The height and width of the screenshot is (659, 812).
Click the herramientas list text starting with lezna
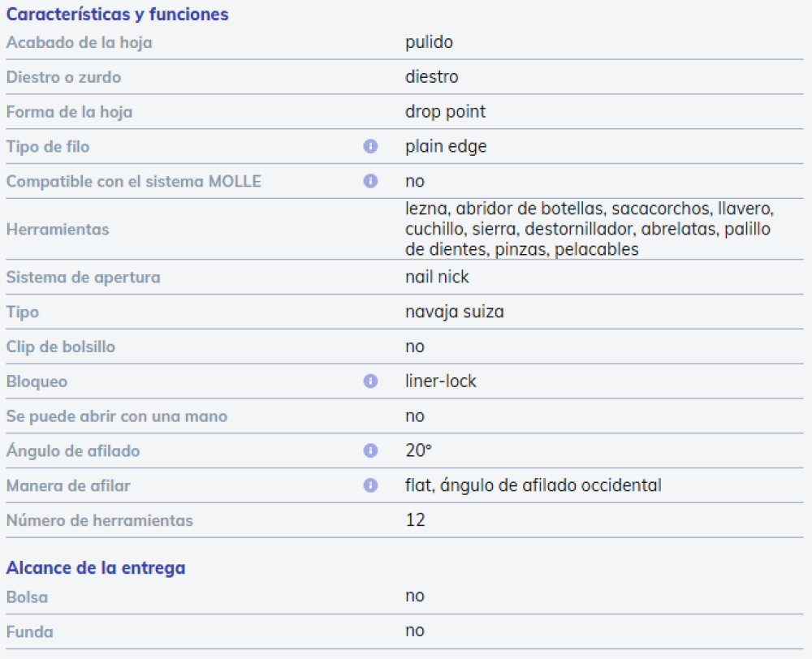tap(590, 229)
